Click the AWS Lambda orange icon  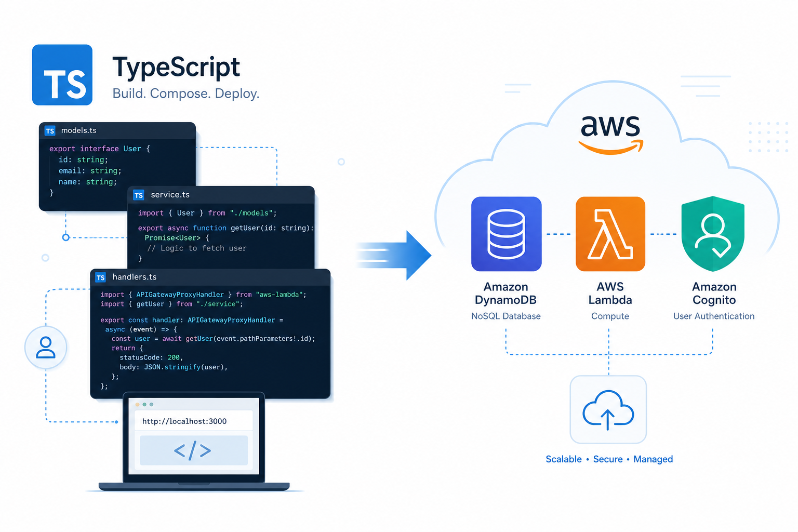pyautogui.click(x=610, y=234)
